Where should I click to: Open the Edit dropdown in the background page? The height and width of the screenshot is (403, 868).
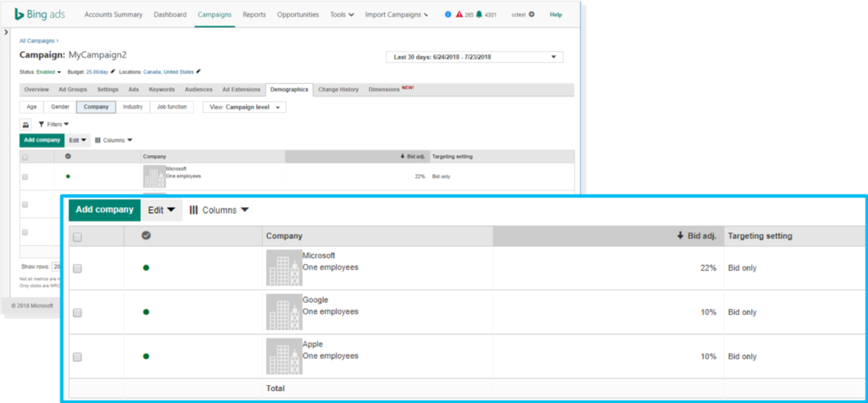(77, 140)
